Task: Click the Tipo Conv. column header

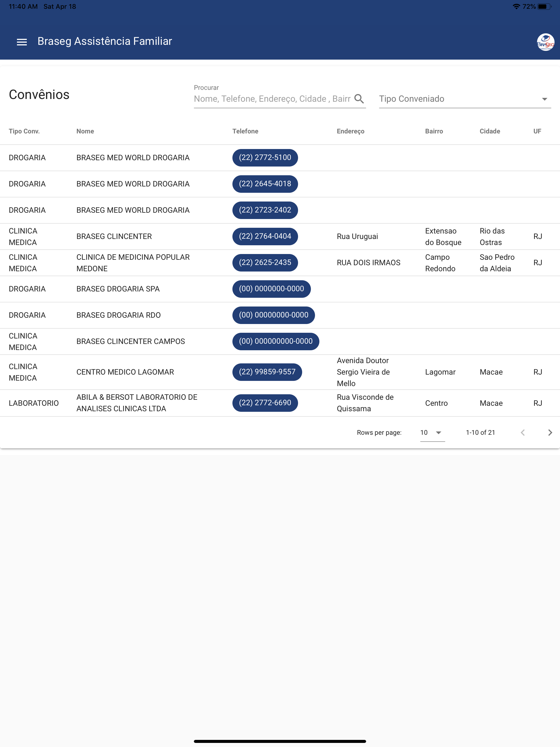Action: [x=24, y=131]
